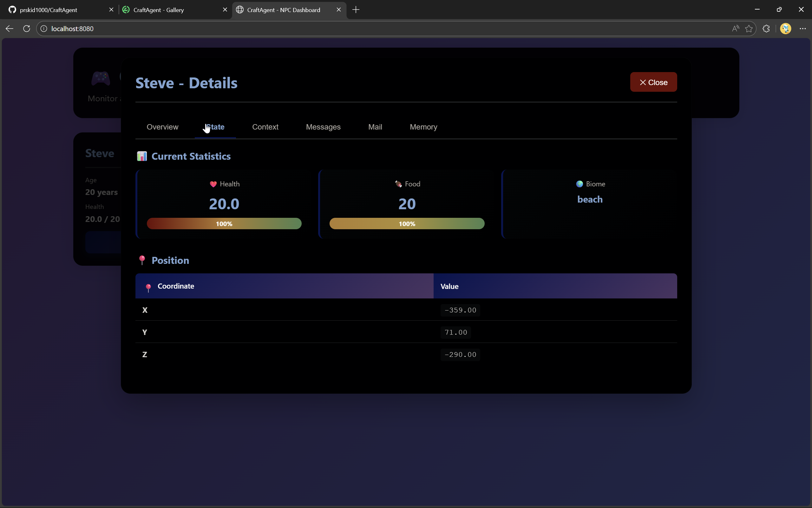Click the Food value 20
Viewport: 812px width, 508px height.
point(407,204)
